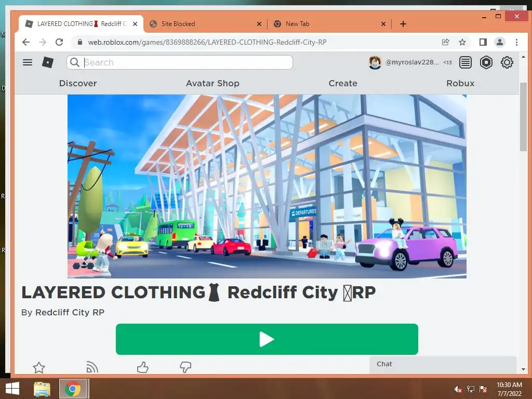This screenshot has width=532, height=399.
Task: Close the LAYERED CLOTHING tab
Action: click(x=135, y=24)
